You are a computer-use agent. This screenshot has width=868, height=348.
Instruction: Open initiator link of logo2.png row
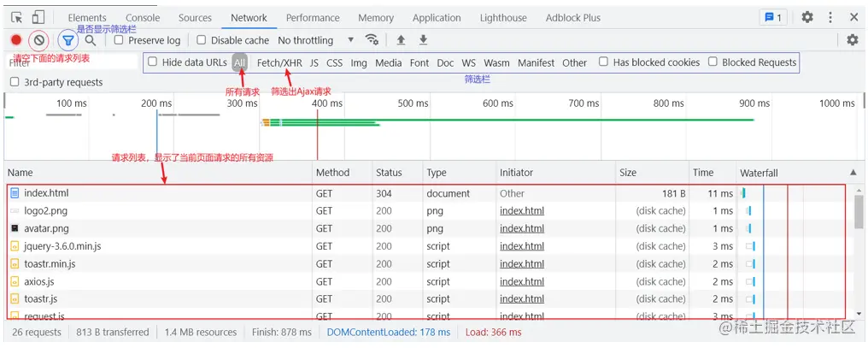522,210
